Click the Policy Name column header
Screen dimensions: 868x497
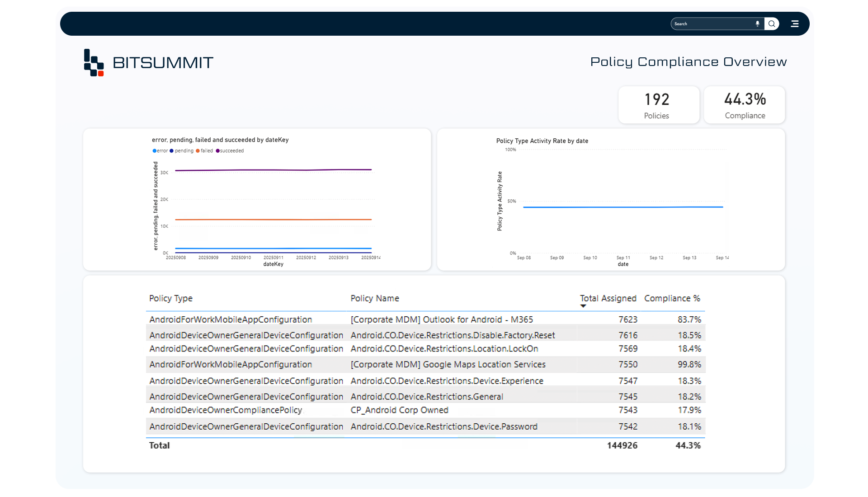pyautogui.click(x=375, y=298)
